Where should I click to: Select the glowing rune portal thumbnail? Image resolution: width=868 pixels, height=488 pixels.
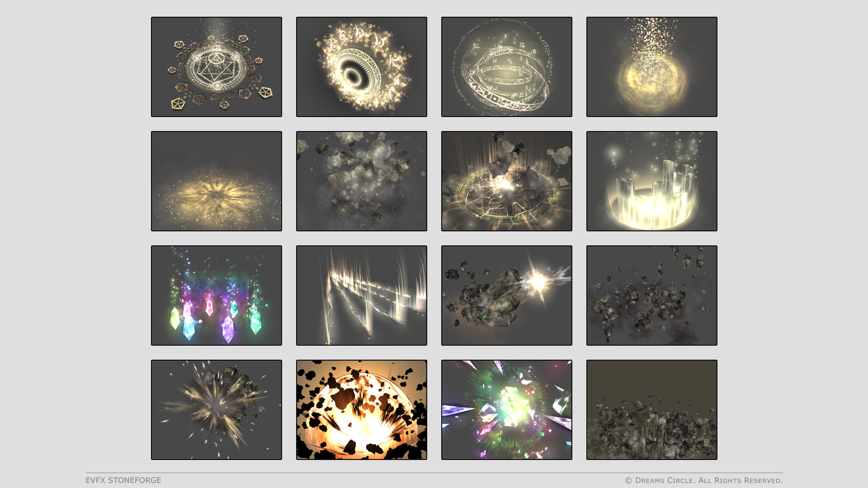(361, 67)
